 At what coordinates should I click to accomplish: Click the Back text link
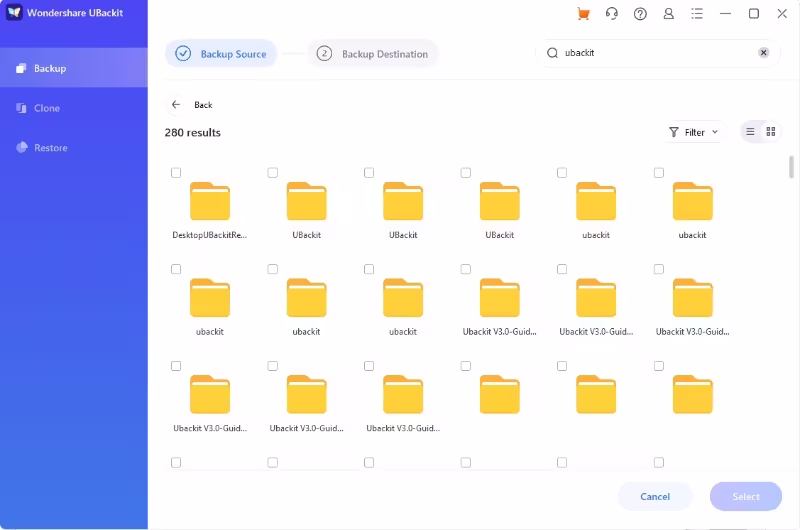[203, 105]
